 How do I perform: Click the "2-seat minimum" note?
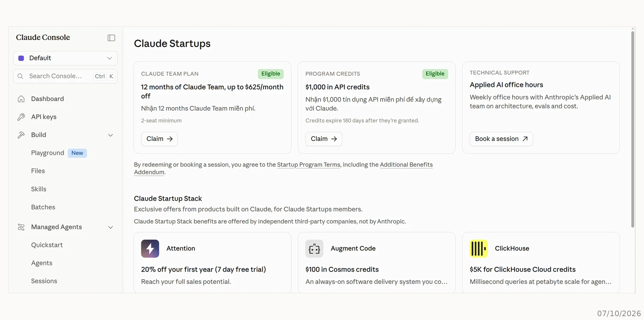[161, 121]
